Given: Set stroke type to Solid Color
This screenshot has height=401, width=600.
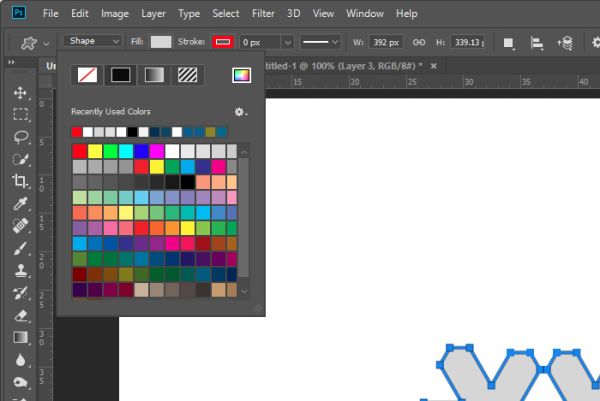Looking at the screenshot, I should coord(120,75).
